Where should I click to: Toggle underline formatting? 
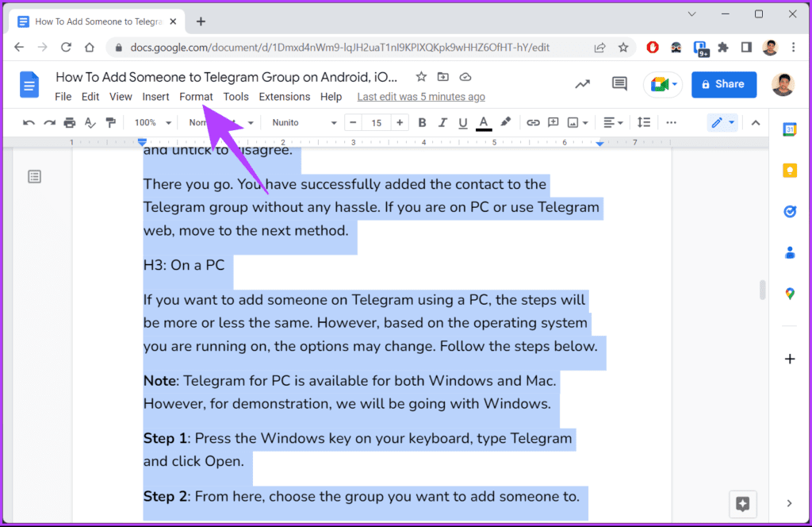coord(462,123)
